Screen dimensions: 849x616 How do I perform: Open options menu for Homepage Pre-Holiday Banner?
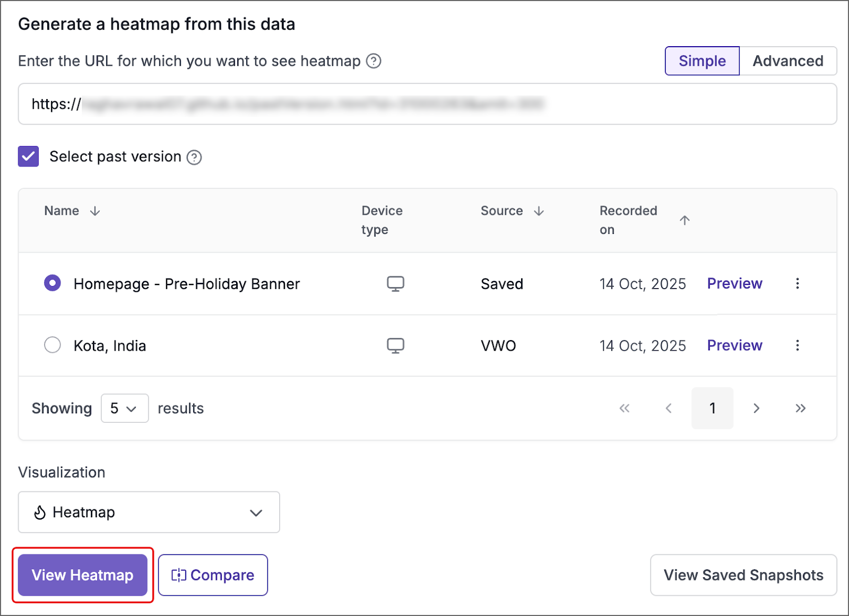797,284
